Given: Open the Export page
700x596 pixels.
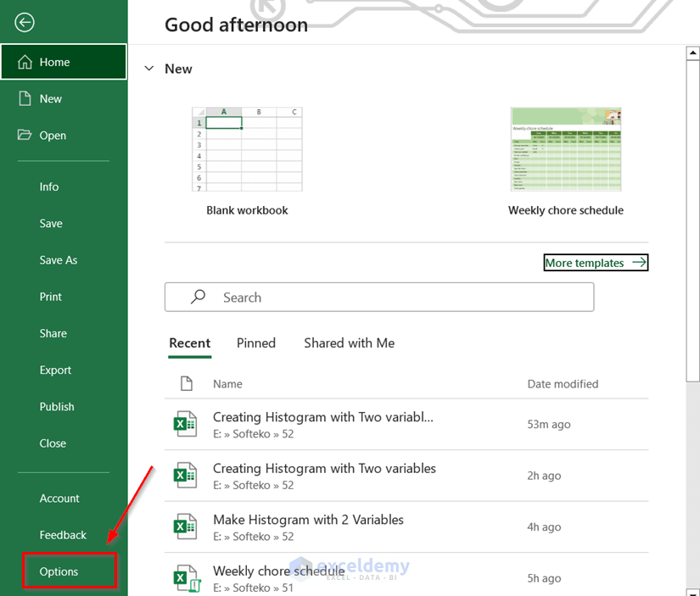Looking at the screenshot, I should 55,370.
